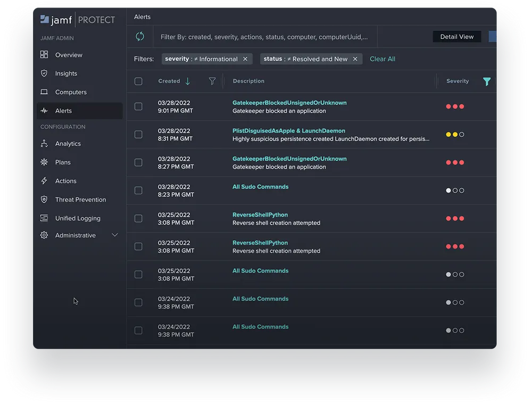Select the Actions lightning bolt icon
Viewport: 532px width, 404px height.
click(x=44, y=181)
